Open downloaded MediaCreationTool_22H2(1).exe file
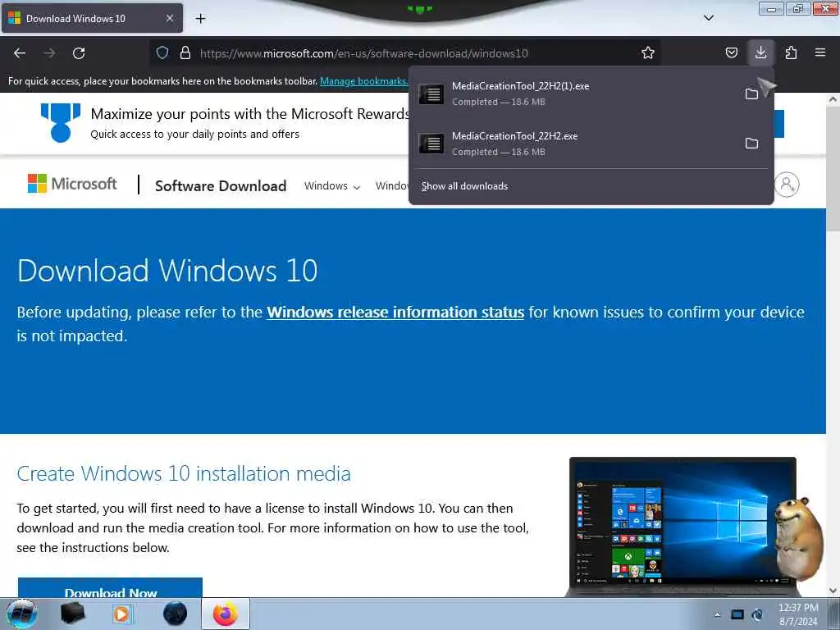The width and height of the screenshot is (840, 630). pyautogui.click(x=576, y=94)
